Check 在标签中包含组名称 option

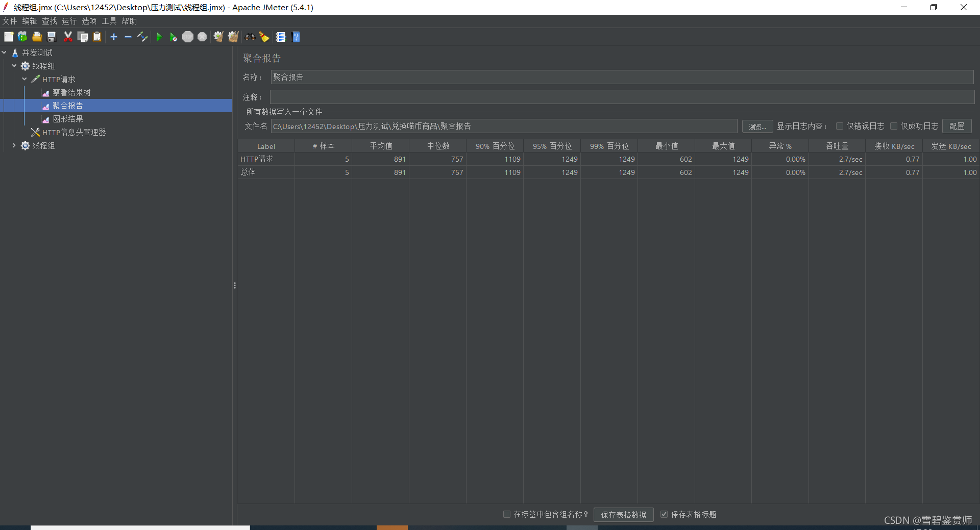click(x=507, y=514)
